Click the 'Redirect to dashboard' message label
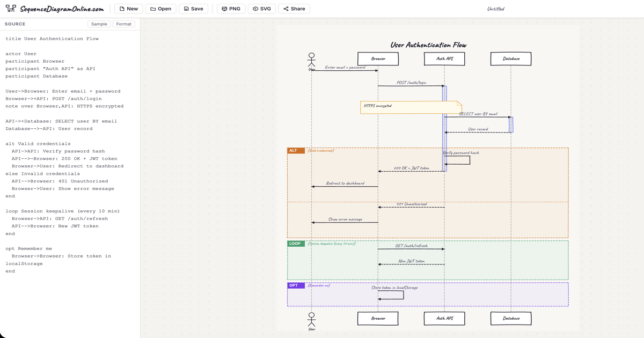Image resolution: width=644 pixels, height=338 pixels. coord(345,183)
